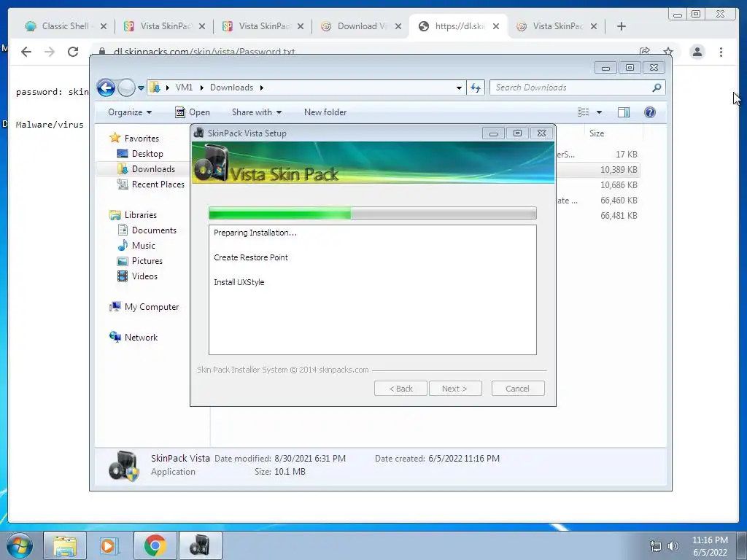Click Chrome's back arrow

coord(26,52)
